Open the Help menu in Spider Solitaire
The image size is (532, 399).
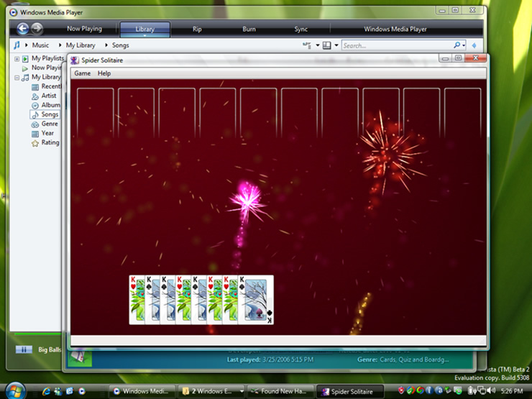pyautogui.click(x=104, y=73)
